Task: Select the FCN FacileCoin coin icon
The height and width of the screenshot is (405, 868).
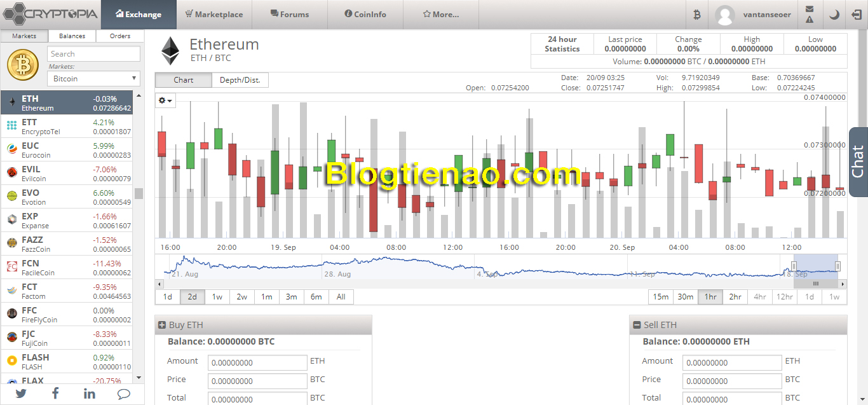Action: click(11, 267)
